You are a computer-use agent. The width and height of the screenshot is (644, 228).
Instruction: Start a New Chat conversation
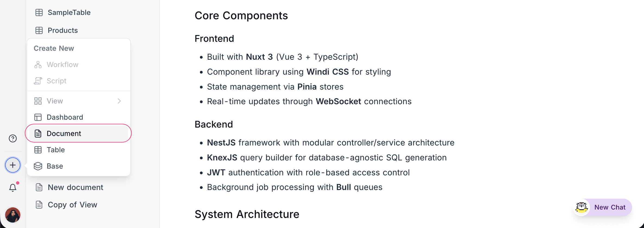pyautogui.click(x=610, y=207)
